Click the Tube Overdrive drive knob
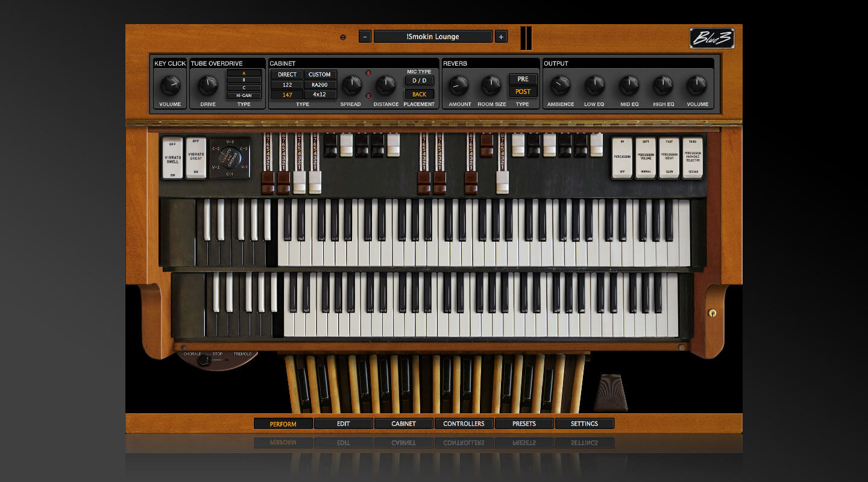This screenshot has width=868, height=482. point(207,86)
